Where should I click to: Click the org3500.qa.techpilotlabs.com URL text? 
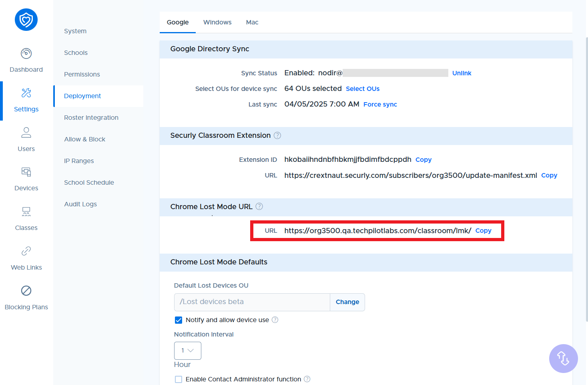(x=378, y=231)
